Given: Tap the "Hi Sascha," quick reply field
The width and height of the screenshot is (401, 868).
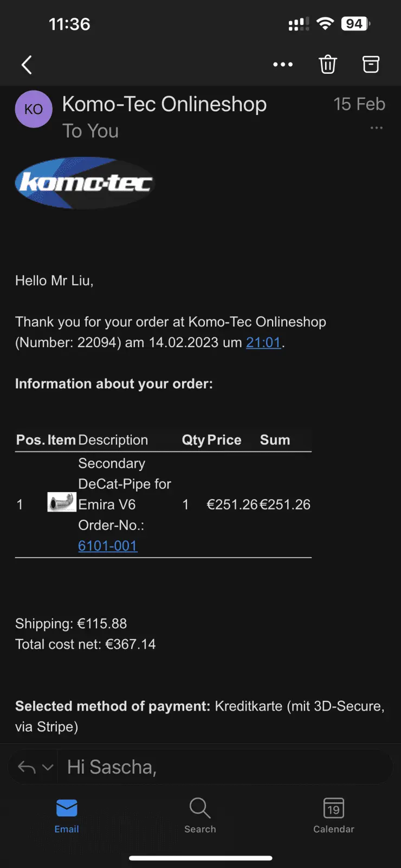Looking at the screenshot, I should (x=222, y=767).
